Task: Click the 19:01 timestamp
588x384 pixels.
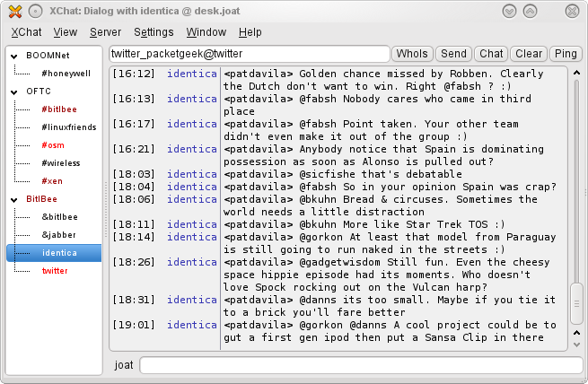Action: [134, 325]
